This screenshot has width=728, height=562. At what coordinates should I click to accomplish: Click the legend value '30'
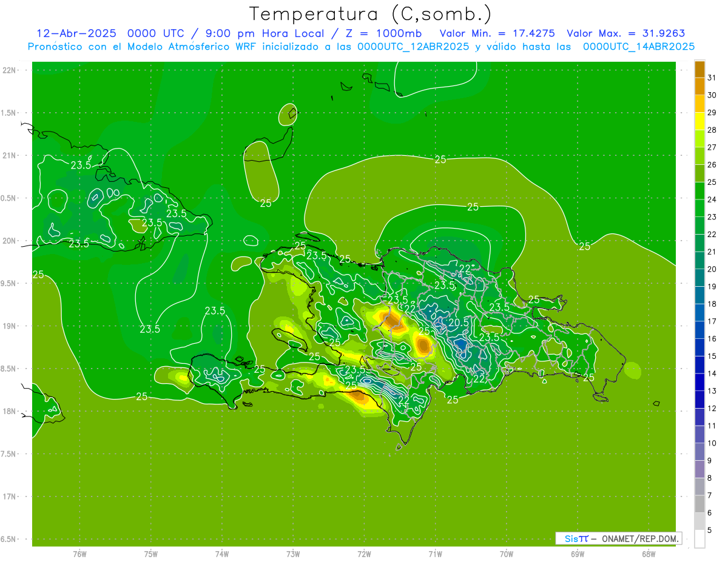coord(712,95)
